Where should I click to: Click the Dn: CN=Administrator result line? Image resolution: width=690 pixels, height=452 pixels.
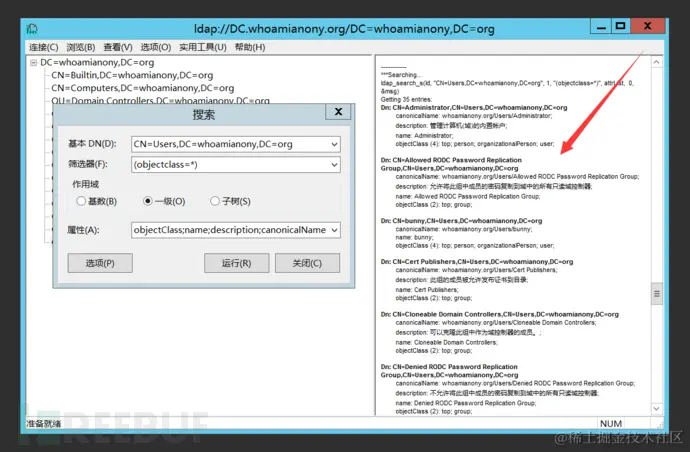coord(474,107)
